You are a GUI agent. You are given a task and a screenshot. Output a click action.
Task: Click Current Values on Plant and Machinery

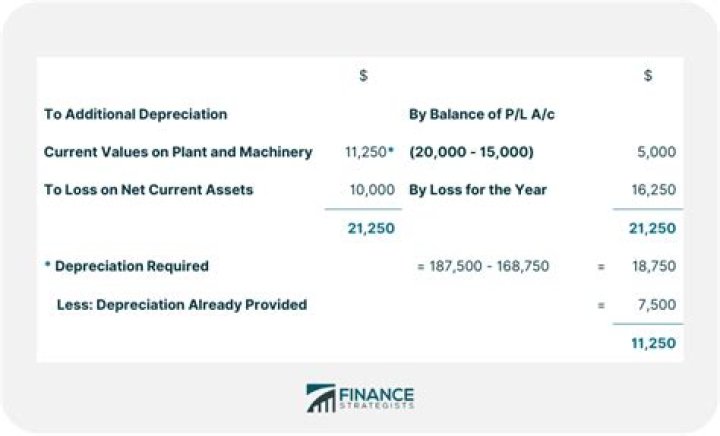click(178, 152)
